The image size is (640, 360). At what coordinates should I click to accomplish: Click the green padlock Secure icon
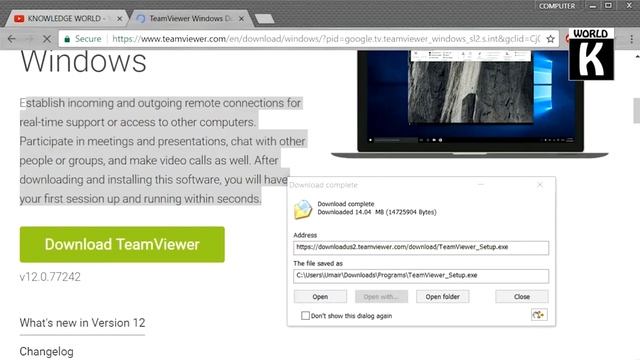(x=67, y=39)
